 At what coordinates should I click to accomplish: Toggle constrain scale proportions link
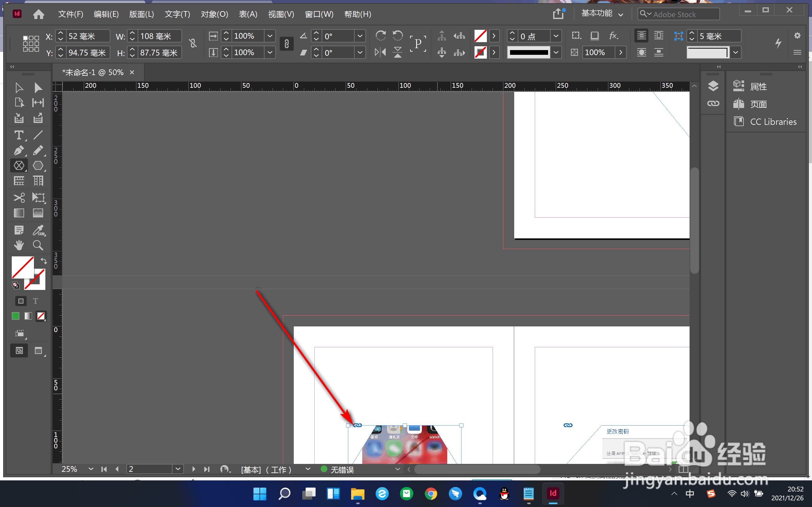pyautogui.click(x=286, y=44)
